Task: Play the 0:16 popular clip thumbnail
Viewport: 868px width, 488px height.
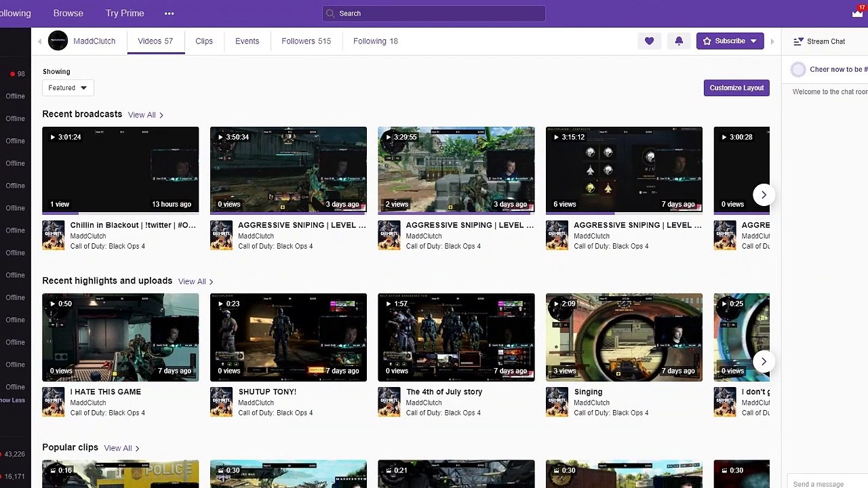Action: (x=121, y=474)
